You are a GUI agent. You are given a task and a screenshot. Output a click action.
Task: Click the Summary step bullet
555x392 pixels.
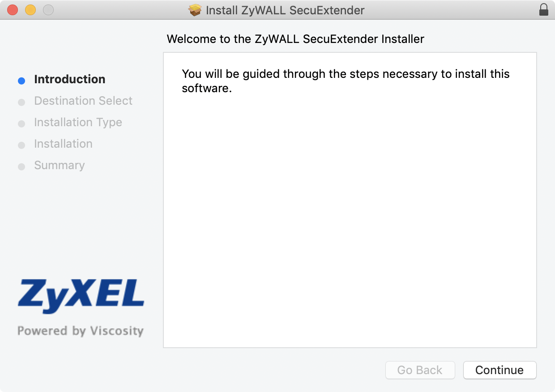(21, 167)
